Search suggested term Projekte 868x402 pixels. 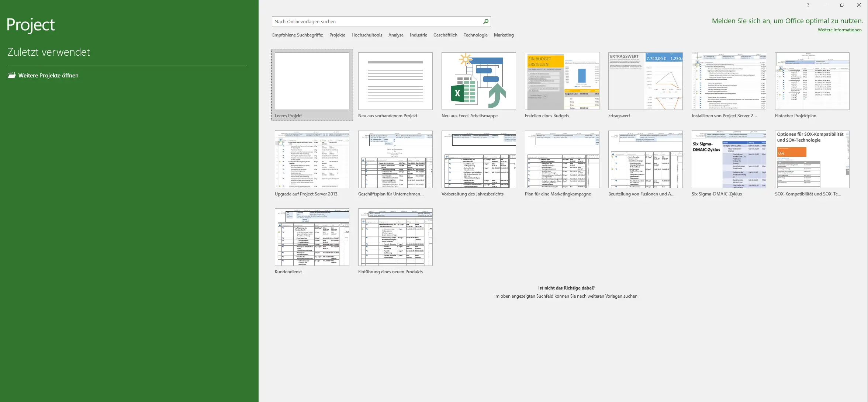pos(337,35)
